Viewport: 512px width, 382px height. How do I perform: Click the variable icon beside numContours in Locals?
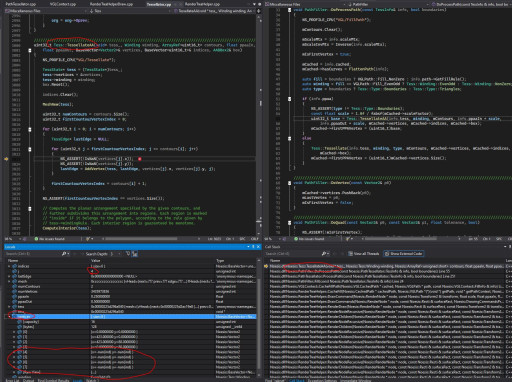coord(15,286)
